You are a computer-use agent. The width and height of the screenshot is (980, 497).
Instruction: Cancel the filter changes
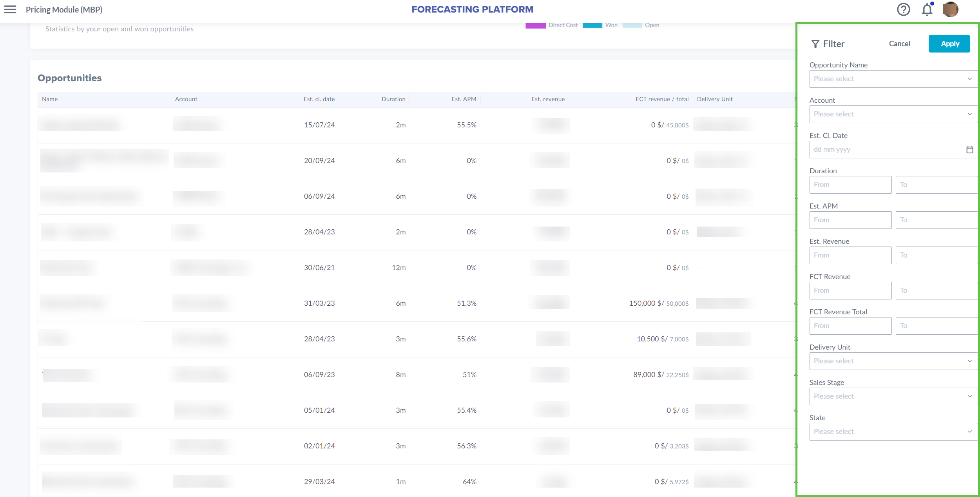pos(900,44)
